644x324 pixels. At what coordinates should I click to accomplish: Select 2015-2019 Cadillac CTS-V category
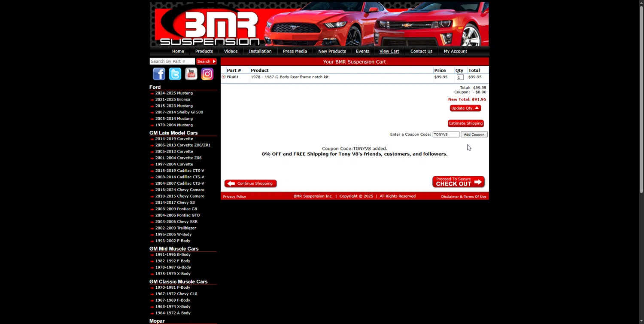coord(179,171)
